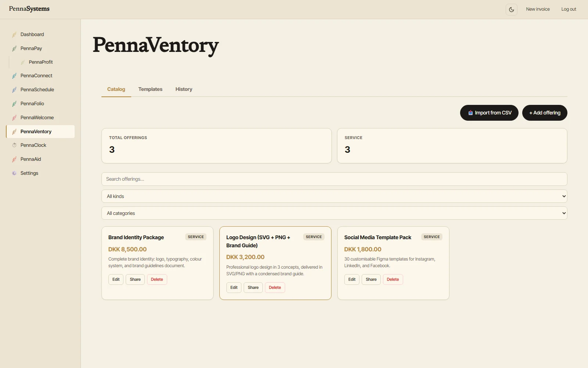Viewport: 588px width, 368px height.
Task: Select the Catalog tab
Action: (116, 89)
